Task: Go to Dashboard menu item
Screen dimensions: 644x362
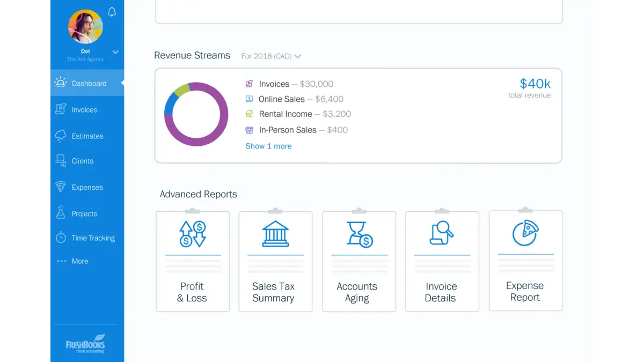Action: coord(87,83)
